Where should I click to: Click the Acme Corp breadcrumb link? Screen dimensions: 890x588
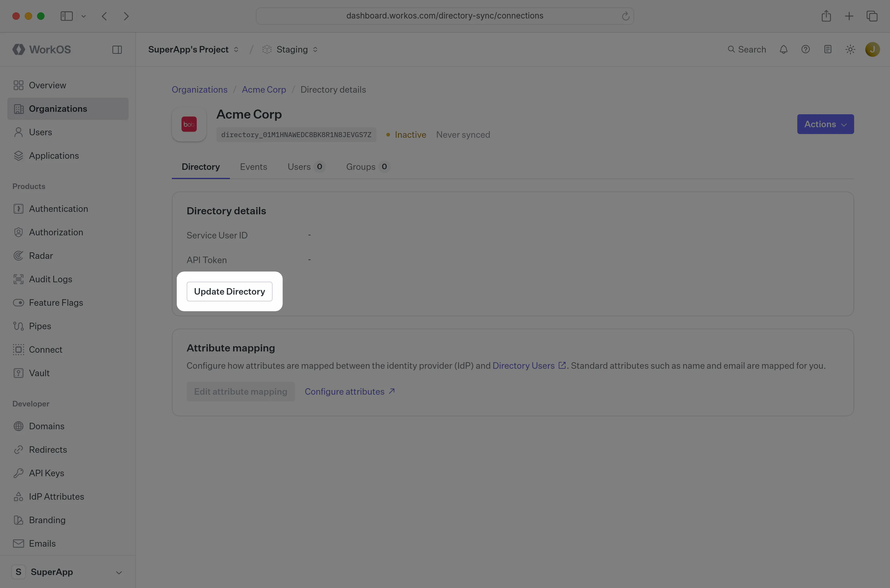click(x=264, y=90)
